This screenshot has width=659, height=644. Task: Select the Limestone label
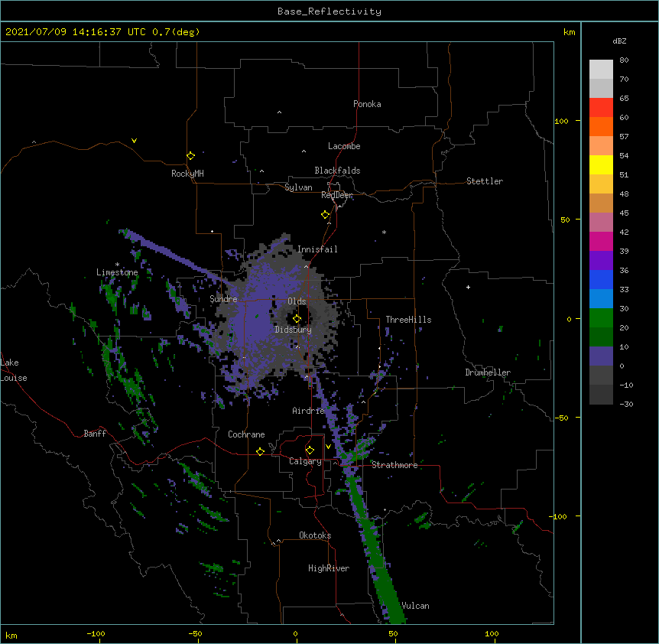point(117,272)
